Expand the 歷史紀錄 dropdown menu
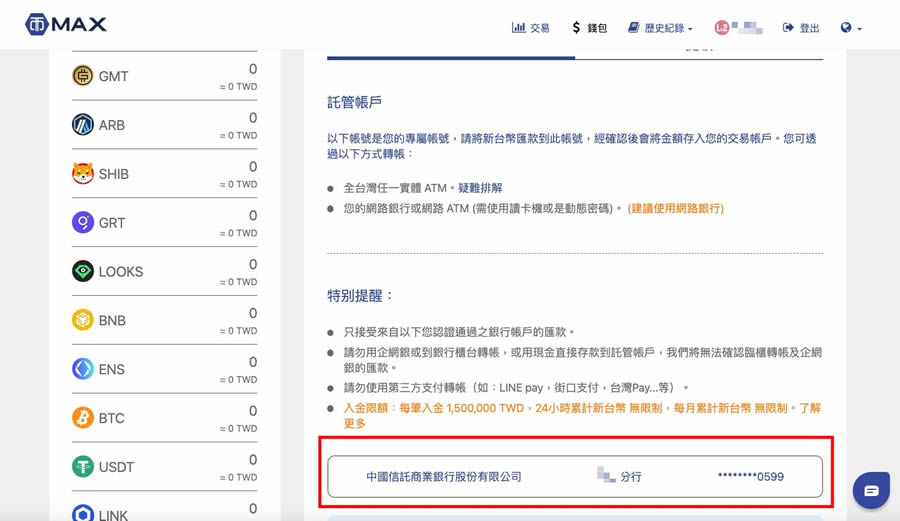Image resolution: width=900 pixels, height=521 pixels. coord(660,28)
